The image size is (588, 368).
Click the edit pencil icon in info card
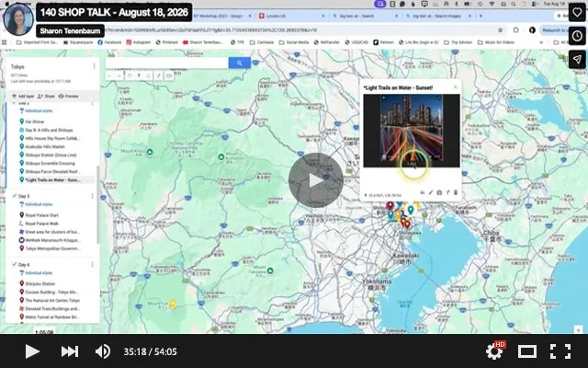[x=431, y=192]
